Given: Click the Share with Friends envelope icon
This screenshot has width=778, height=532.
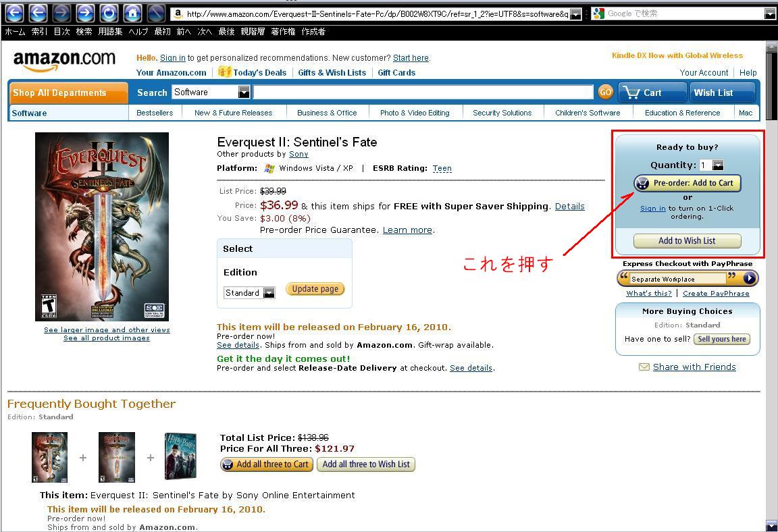Looking at the screenshot, I should (x=644, y=367).
